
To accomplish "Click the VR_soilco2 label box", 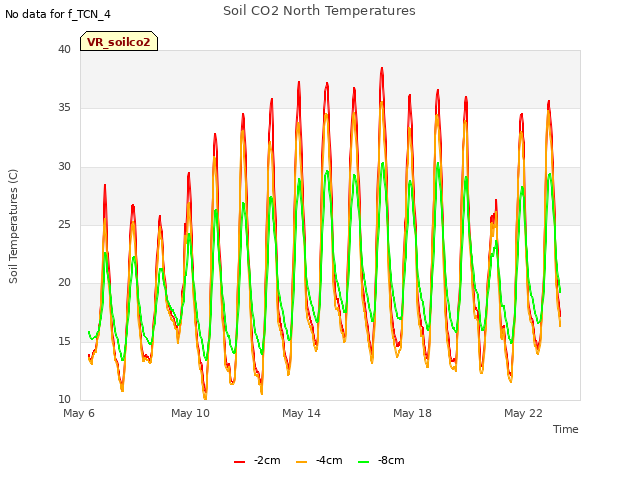I will [119, 41].
